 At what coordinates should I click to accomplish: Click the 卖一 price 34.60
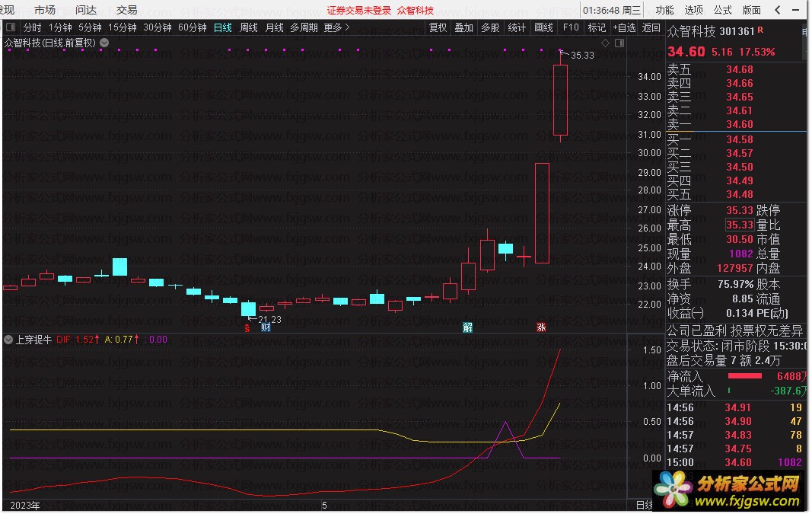tap(740, 124)
